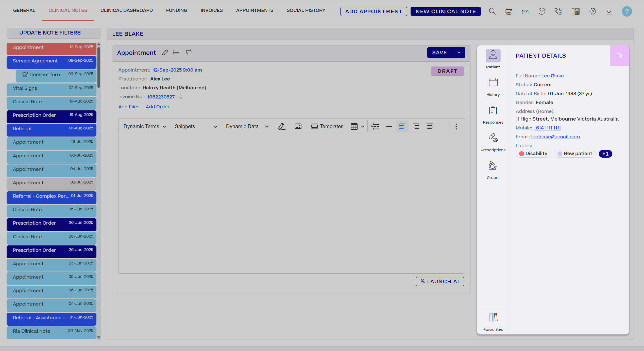This screenshot has height=351, width=644.
Task: Open the Social History tab
Action: [306, 10]
